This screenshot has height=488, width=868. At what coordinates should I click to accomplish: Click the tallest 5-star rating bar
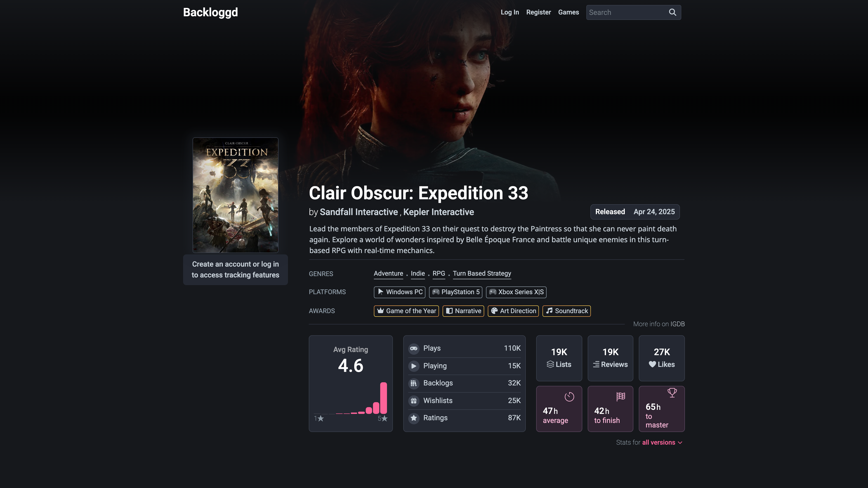[x=383, y=398]
